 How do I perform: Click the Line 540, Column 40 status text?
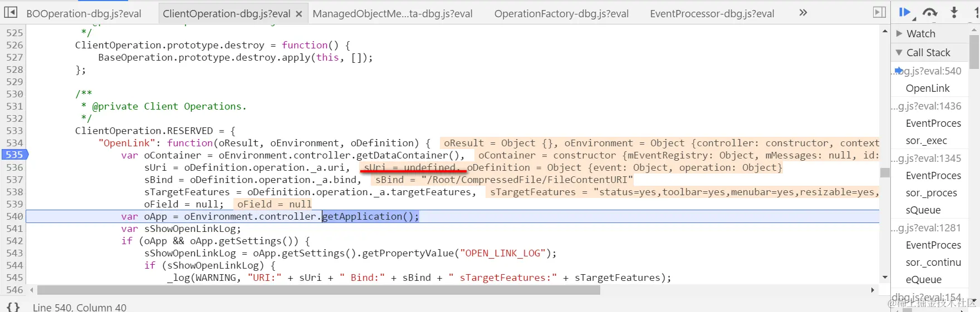pyautogui.click(x=80, y=307)
